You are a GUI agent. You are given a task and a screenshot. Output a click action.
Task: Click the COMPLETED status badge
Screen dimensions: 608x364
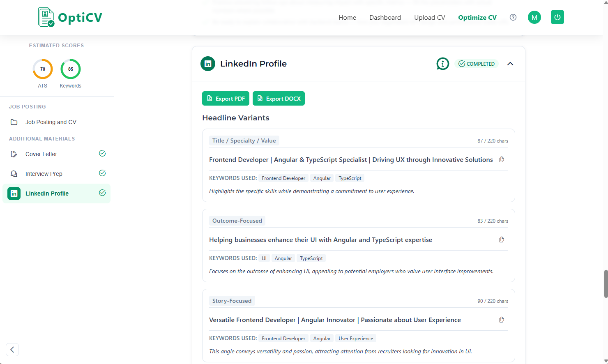[x=477, y=64]
